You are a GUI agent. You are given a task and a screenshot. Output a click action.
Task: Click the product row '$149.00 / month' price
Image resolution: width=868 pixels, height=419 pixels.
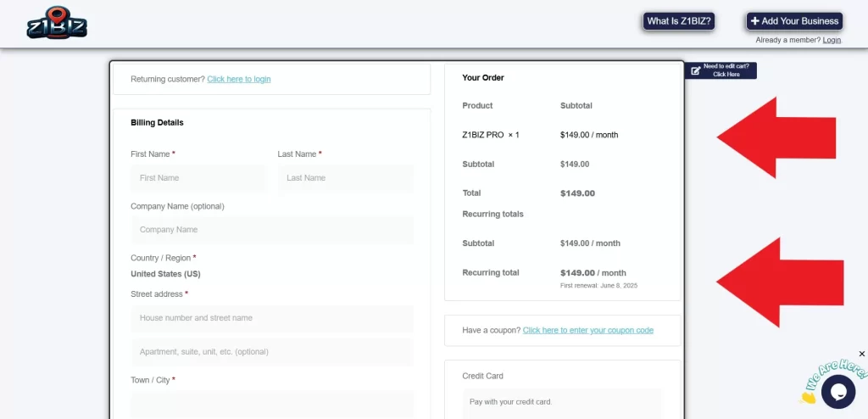(589, 135)
